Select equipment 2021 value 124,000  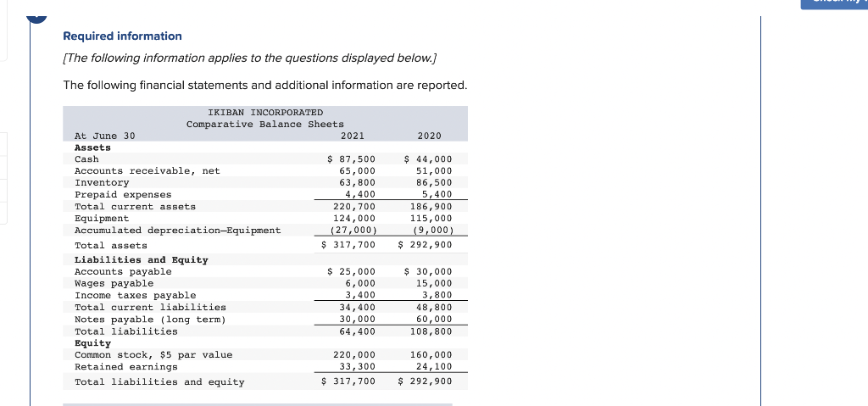[354, 219]
